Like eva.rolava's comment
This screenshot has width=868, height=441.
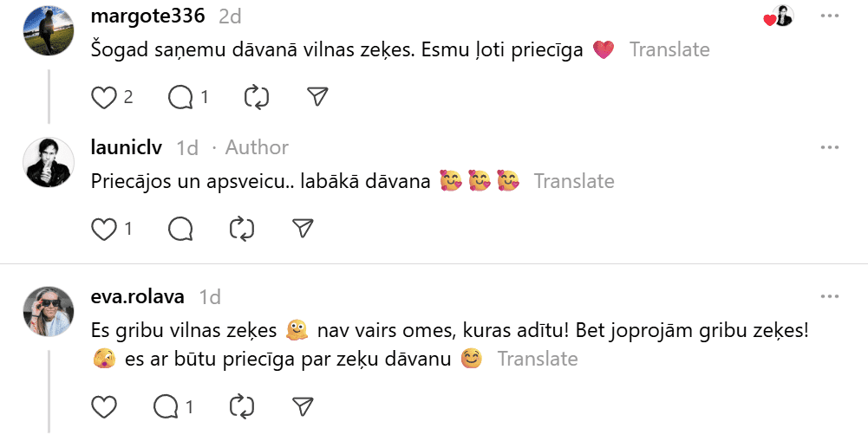[104, 405]
